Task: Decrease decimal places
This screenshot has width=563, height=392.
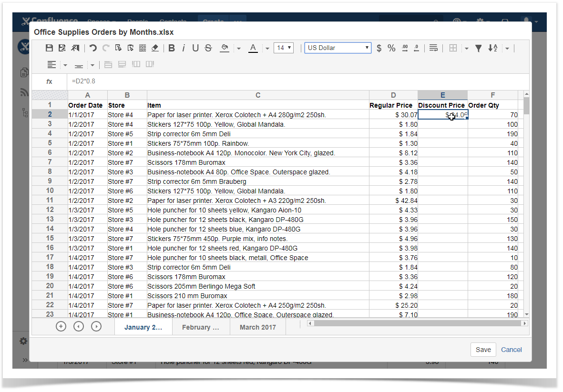Action: (x=417, y=48)
